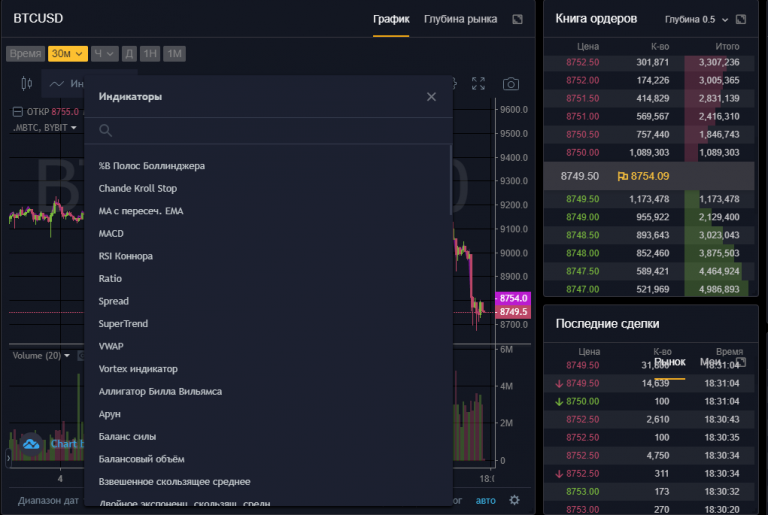Take a chart snapshot with camera icon

pos(511,84)
